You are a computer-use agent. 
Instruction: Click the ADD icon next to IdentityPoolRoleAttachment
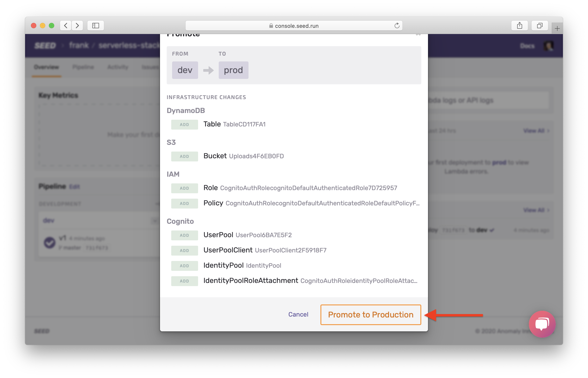184,281
